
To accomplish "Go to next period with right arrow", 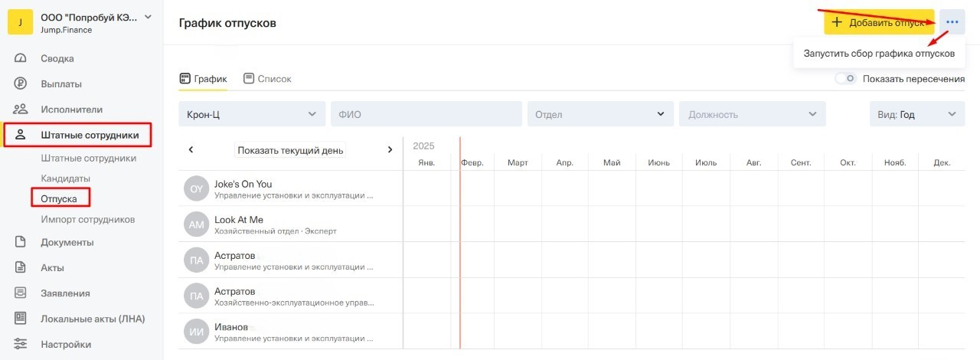I will point(390,150).
